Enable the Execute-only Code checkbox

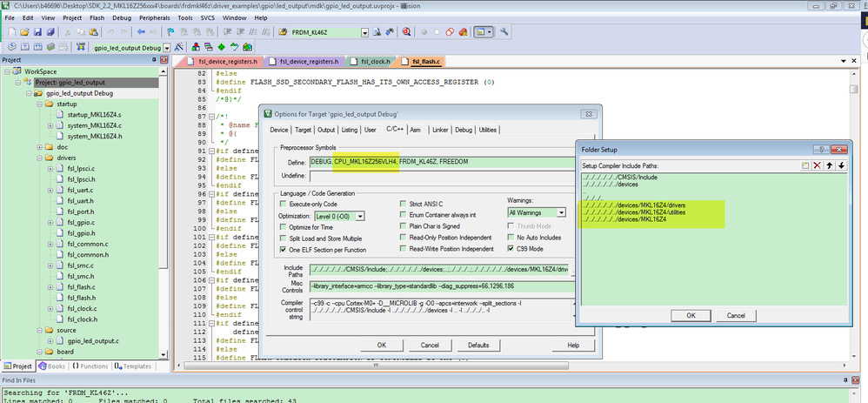click(283, 203)
